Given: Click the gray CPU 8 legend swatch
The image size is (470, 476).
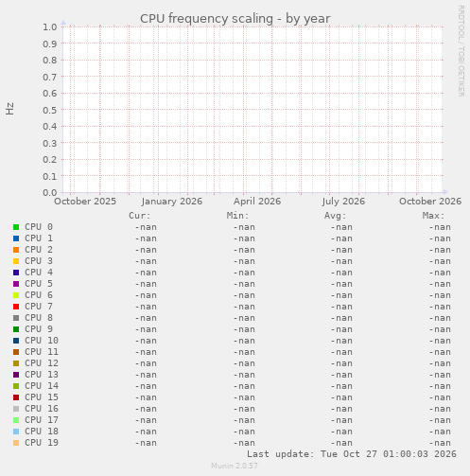Looking at the screenshot, I should click(x=16, y=318).
